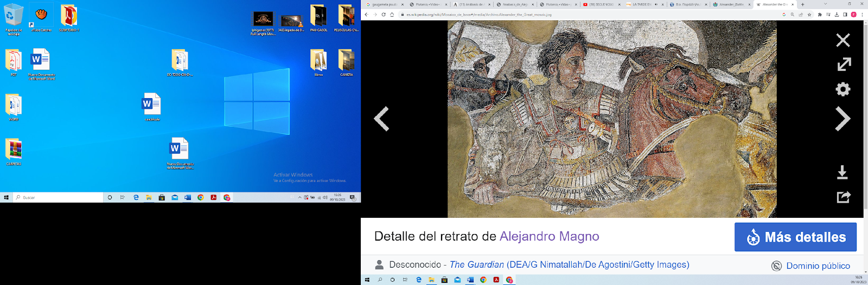Image resolution: width=868 pixels, height=285 pixels.
Task: Open media viewer settings gear
Action: (x=843, y=89)
